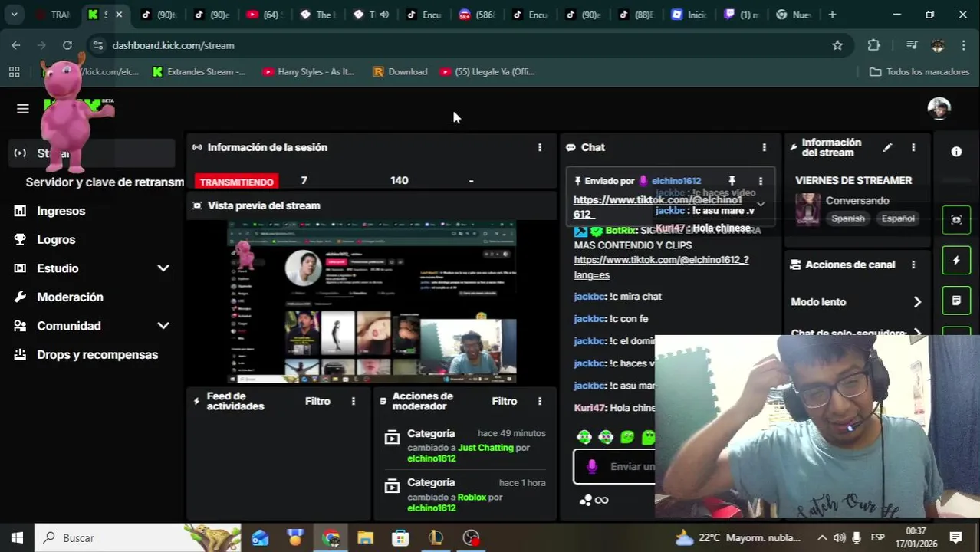Open the profile avatar at top right

pyautogui.click(x=939, y=108)
